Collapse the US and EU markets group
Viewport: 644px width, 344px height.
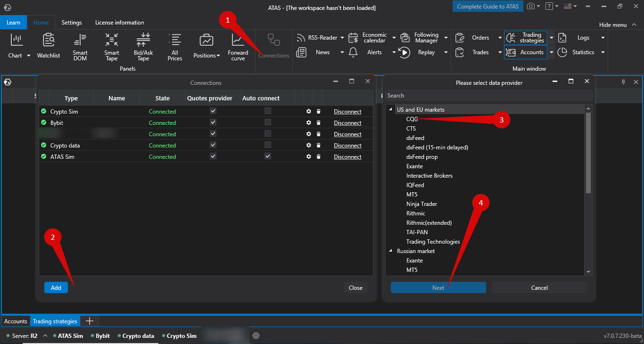pos(391,110)
